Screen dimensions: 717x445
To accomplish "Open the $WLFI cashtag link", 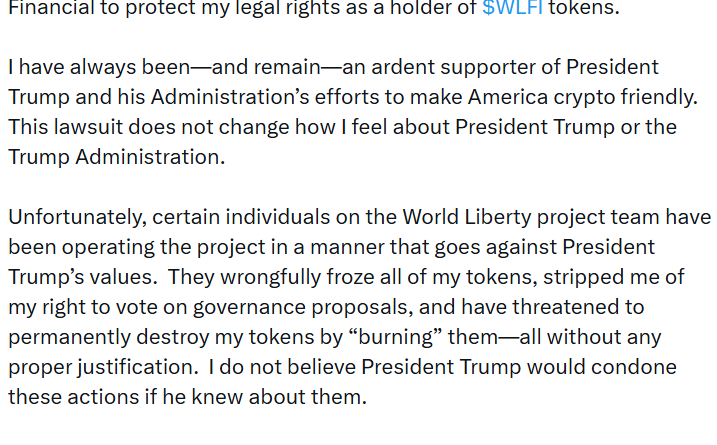I will pyautogui.click(x=513, y=8).
